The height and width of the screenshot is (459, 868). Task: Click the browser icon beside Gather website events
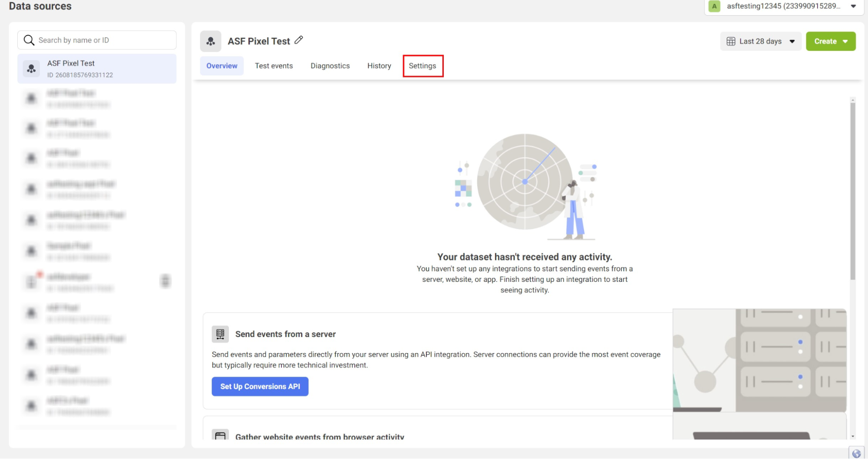220,436
